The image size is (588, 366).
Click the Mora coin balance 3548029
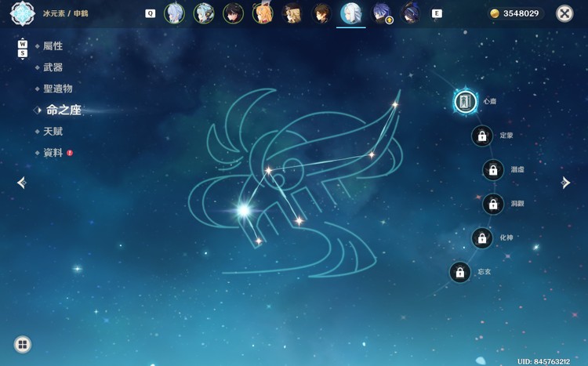pyautogui.click(x=516, y=13)
